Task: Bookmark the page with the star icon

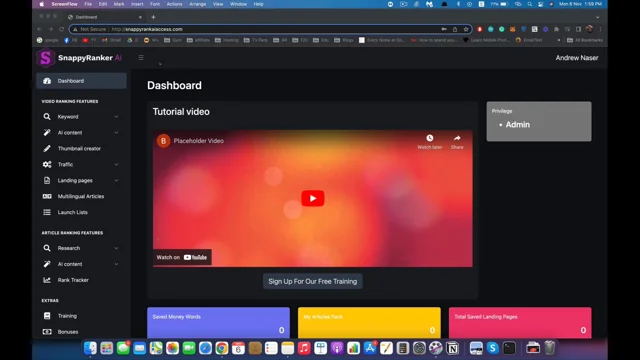Action: click(466, 29)
